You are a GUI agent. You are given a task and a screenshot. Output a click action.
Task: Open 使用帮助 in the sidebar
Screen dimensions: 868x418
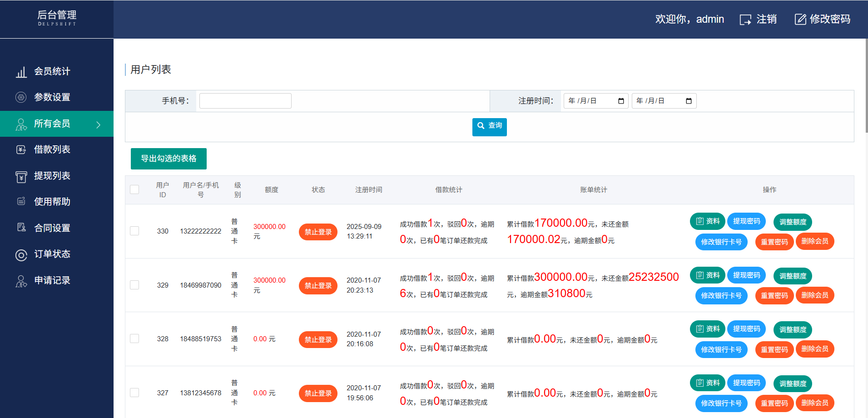click(x=52, y=202)
